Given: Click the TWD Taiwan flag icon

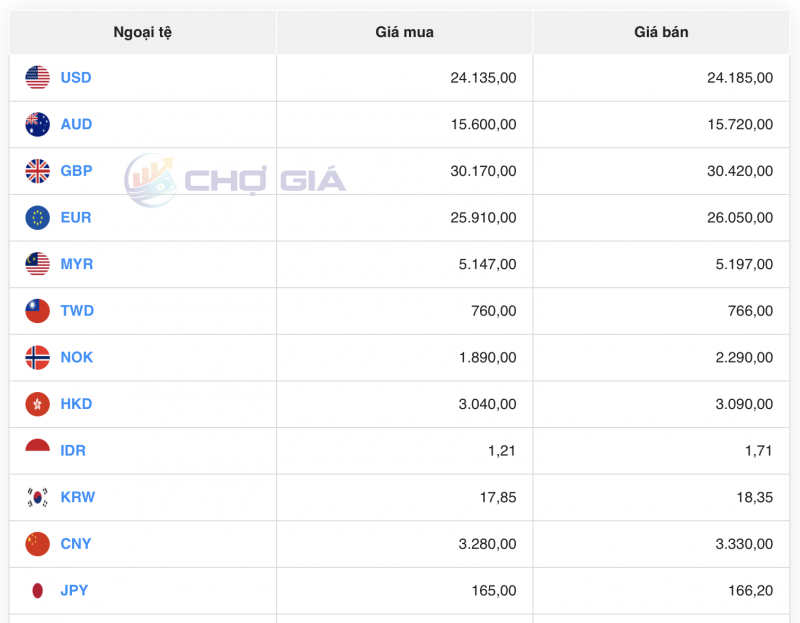Looking at the screenshot, I should (x=37, y=310).
